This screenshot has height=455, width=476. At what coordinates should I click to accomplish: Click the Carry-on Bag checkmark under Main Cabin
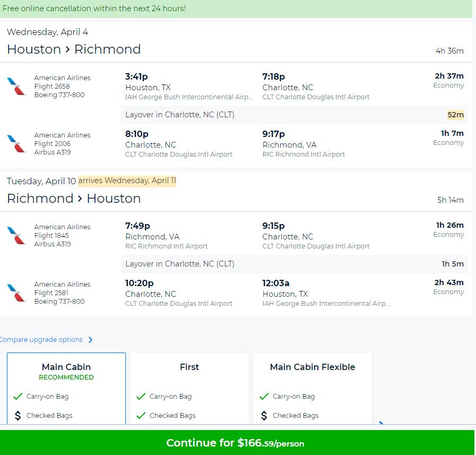click(x=18, y=396)
